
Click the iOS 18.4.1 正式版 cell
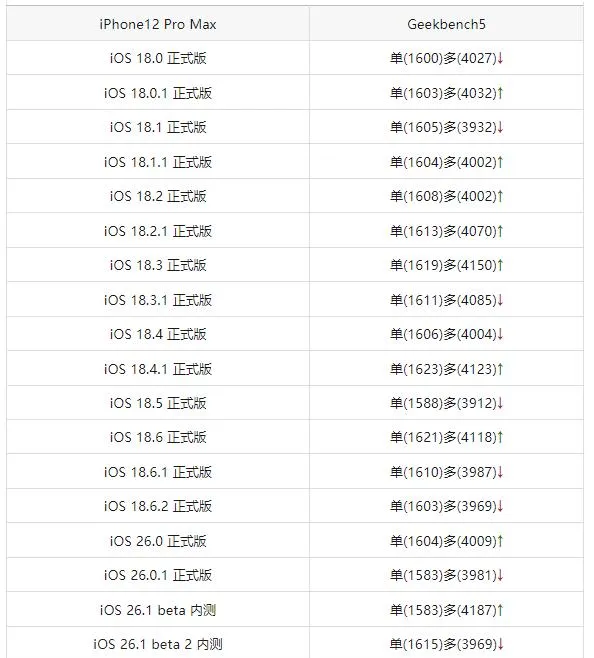[x=158, y=369]
